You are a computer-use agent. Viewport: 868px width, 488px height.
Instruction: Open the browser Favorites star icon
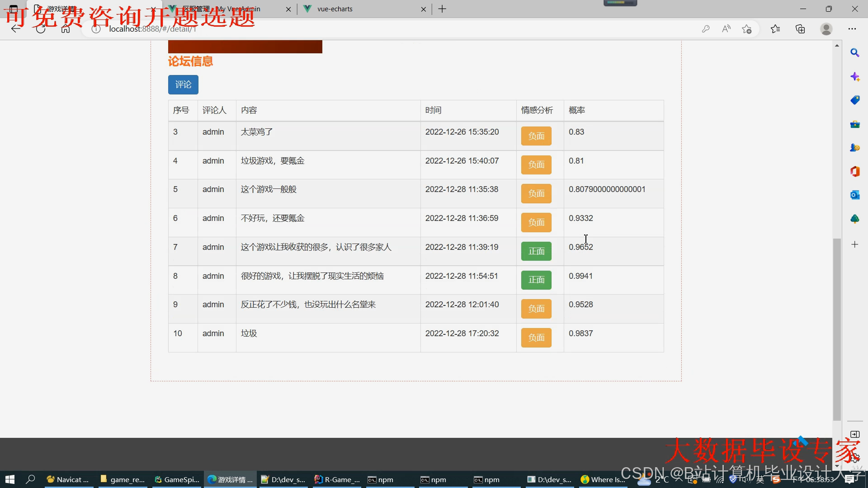(x=775, y=29)
